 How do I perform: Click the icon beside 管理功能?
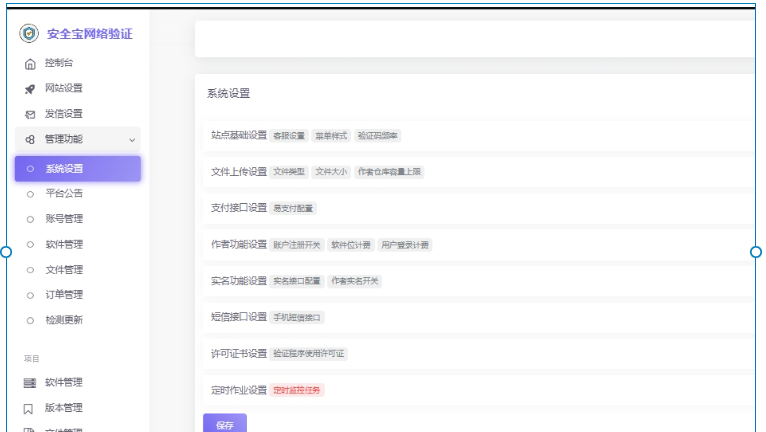click(x=30, y=140)
